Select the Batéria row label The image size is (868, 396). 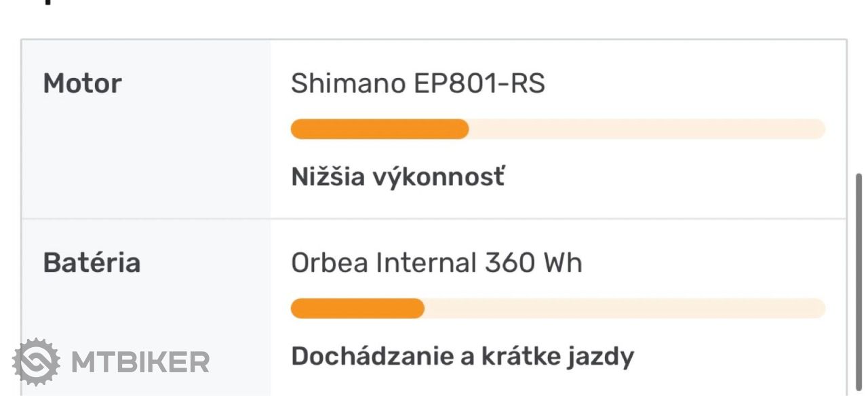coord(92,262)
